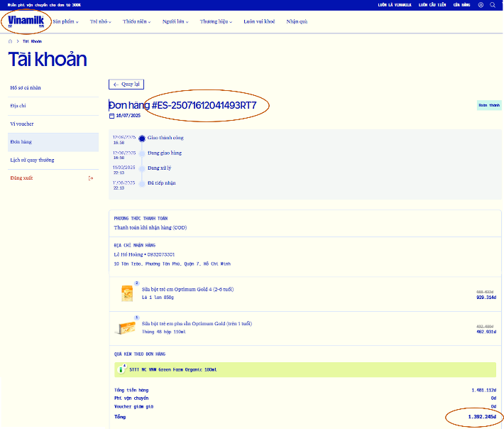This screenshot has width=504, height=429.
Task: Select Lịch sử quay thưởng sidebar item
Action: tap(53, 160)
